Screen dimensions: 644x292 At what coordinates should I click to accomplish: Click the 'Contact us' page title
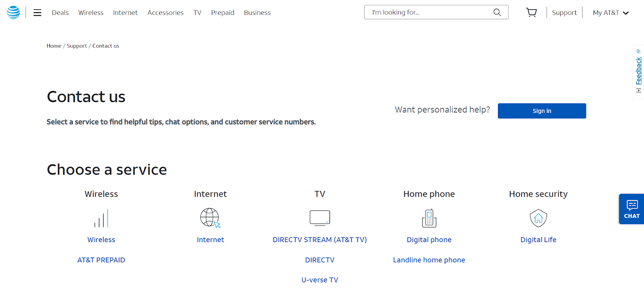(x=86, y=97)
